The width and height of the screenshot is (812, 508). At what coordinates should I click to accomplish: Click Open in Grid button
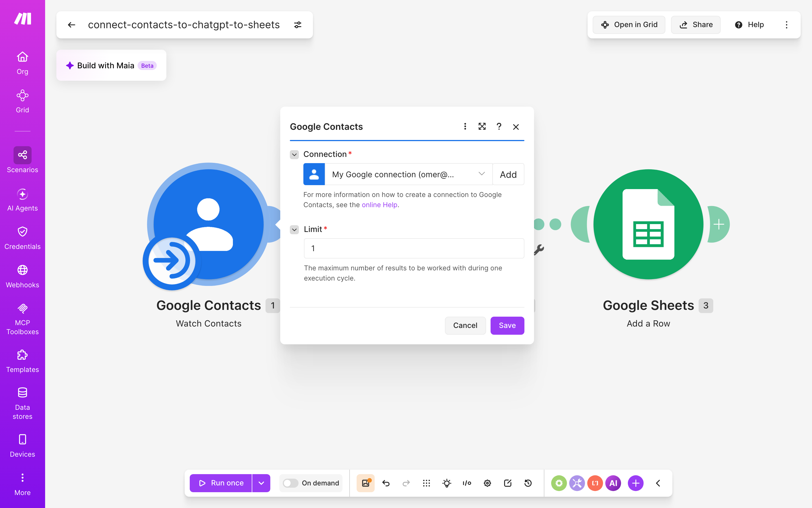(x=629, y=25)
